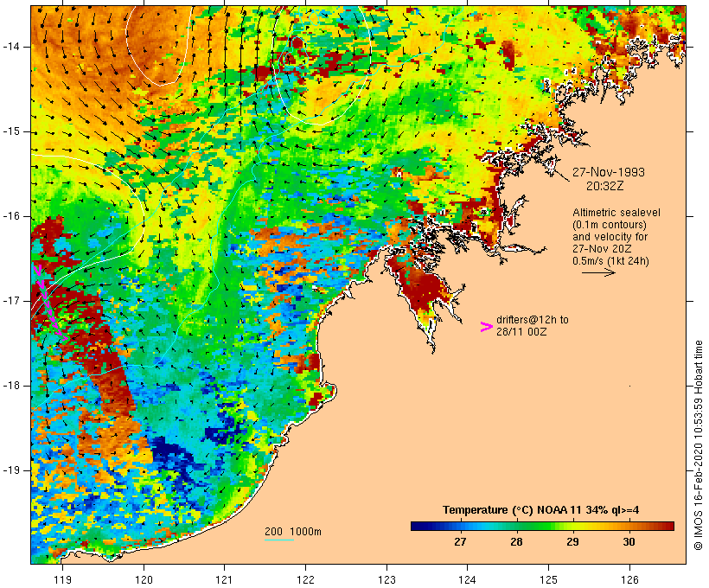
Task: Click the magenta drifter track on map
Action: [48, 303]
